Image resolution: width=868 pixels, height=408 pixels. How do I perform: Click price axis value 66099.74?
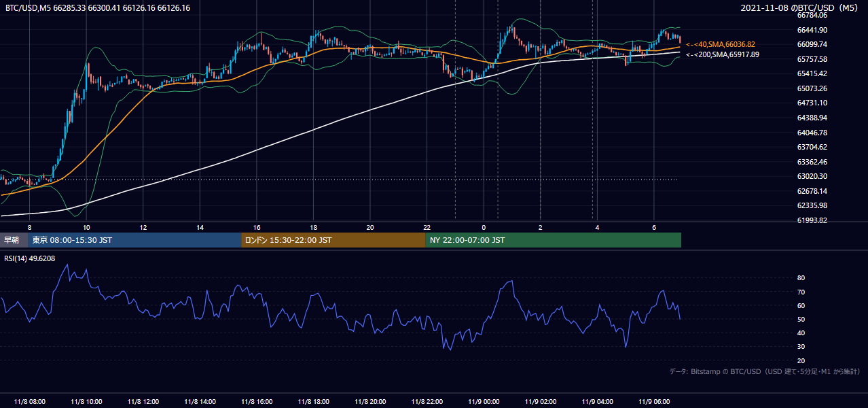pyautogui.click(x=812, y=44)
